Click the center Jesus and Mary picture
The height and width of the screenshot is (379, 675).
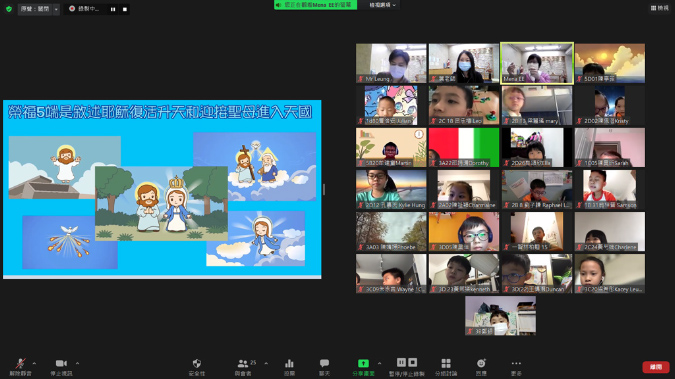coord(161,203)
